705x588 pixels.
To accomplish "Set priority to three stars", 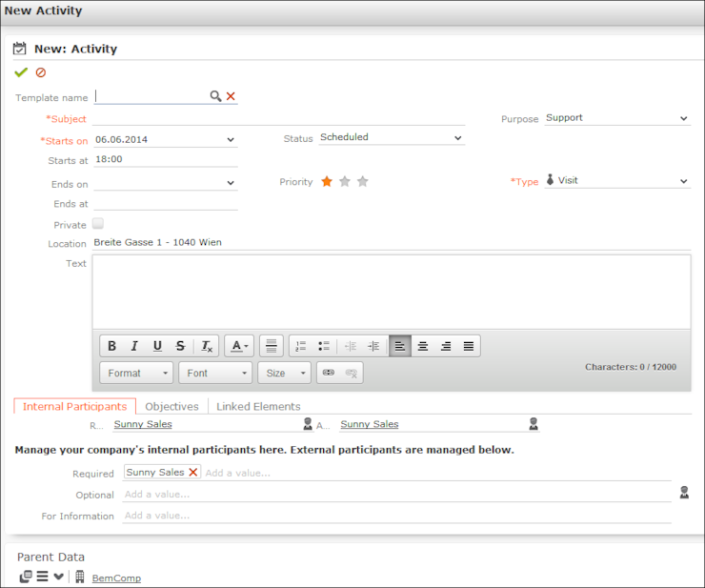I will pyautogui.click(x=363, y=181).
